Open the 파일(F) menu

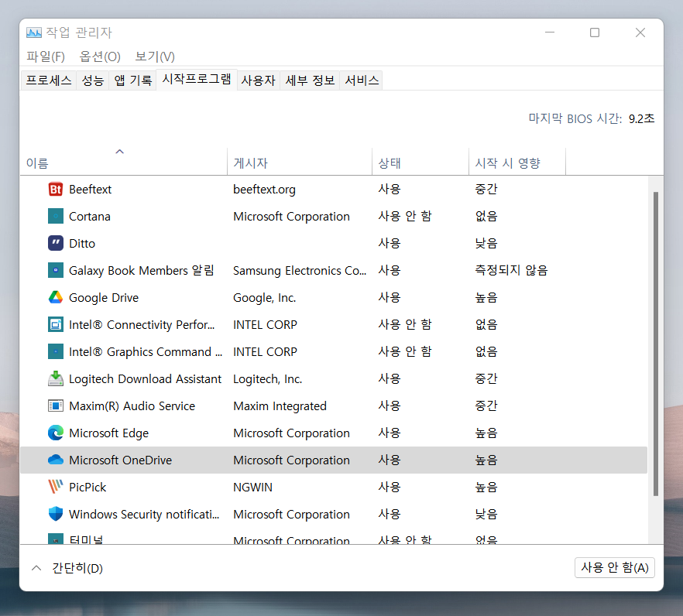[46, 56]
